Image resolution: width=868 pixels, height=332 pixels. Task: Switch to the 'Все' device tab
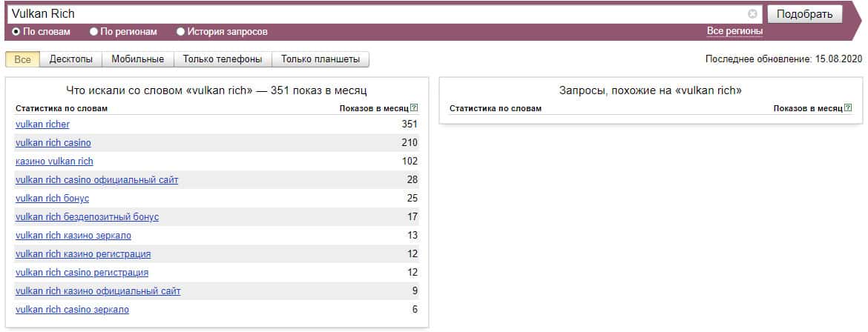(23, 59)
